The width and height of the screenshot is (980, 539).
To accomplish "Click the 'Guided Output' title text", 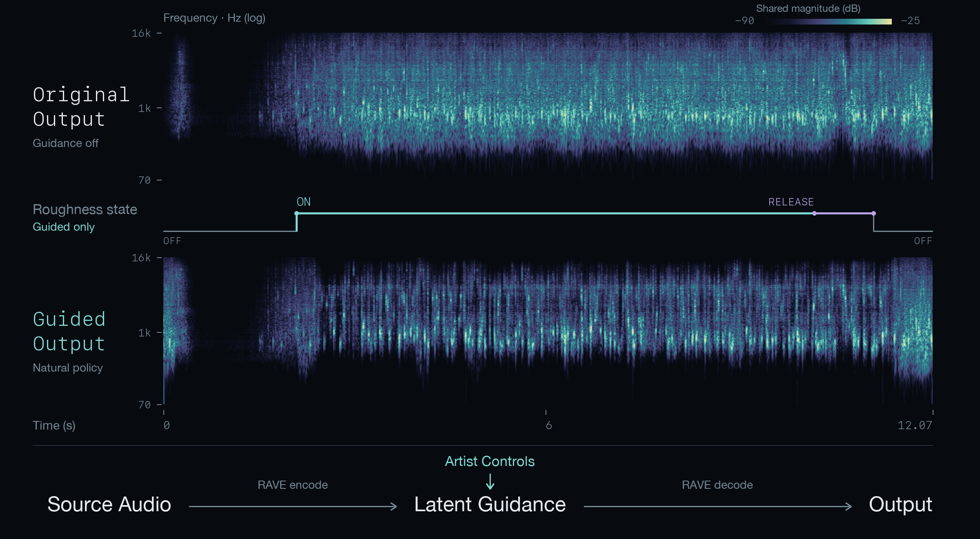I will (x=69, y=331).
